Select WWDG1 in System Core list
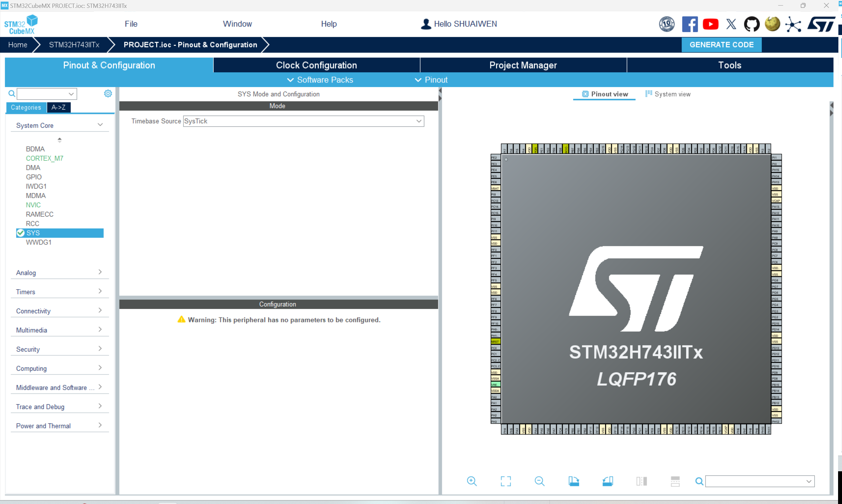 coord(38,242)
